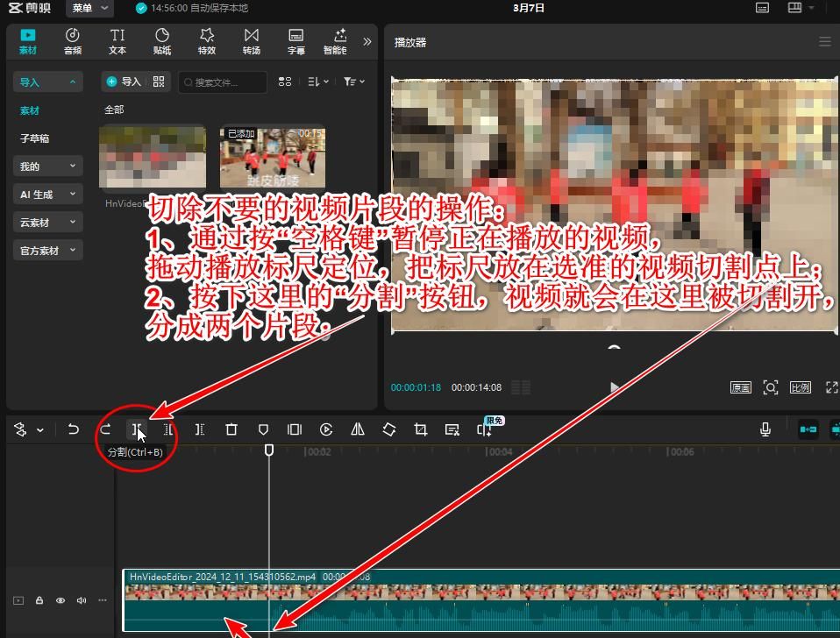The width and height of the screenshot is (840, 638).
Task: Open the 贴纸 stickers panel
Action: coord(162,41)
